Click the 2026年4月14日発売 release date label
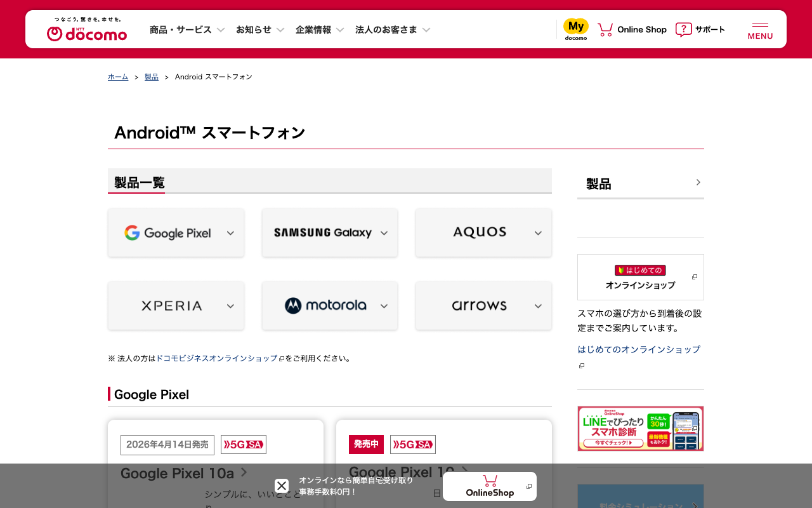Viewport: 812px width, 508px height. [x=167, y=444]
